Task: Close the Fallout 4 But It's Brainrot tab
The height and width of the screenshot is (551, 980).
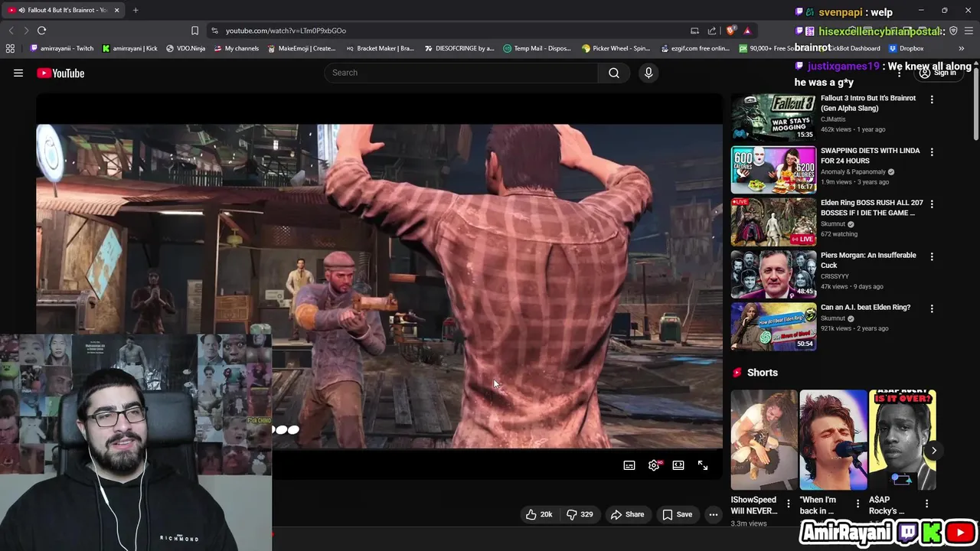Action: click(x=117, y=10)
